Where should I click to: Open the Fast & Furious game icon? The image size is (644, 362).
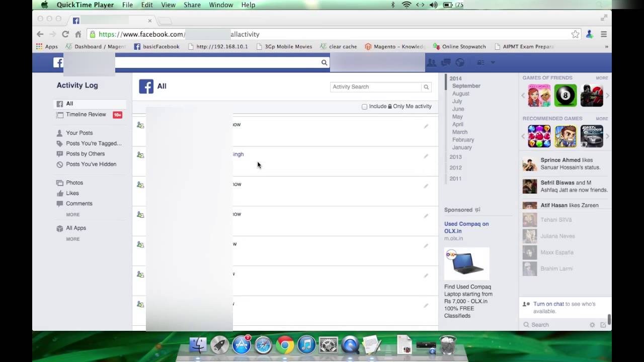click(592, 136)
